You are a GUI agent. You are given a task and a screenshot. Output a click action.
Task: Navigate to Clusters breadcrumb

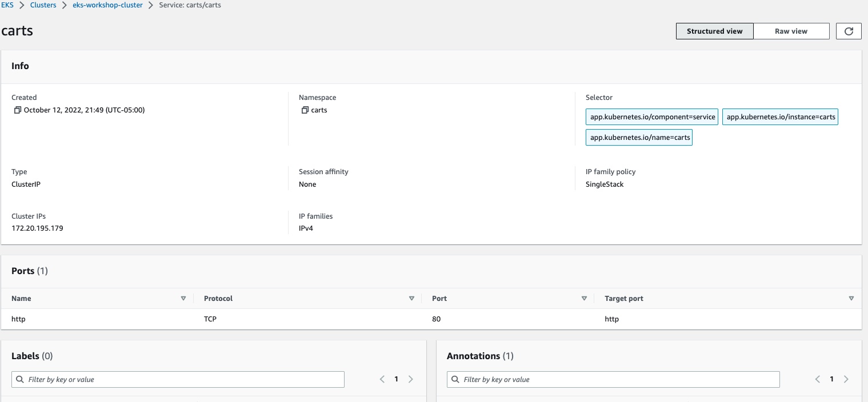[43, 5]
